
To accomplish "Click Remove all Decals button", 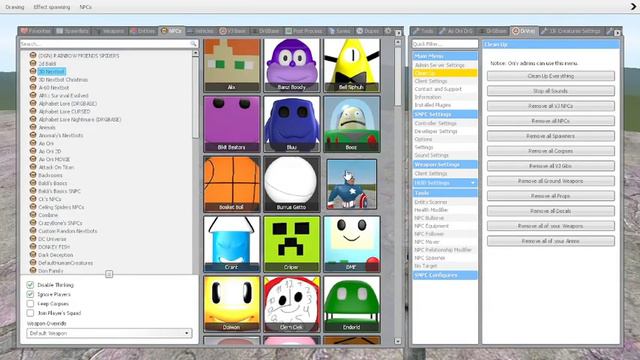I will point(551,211).
